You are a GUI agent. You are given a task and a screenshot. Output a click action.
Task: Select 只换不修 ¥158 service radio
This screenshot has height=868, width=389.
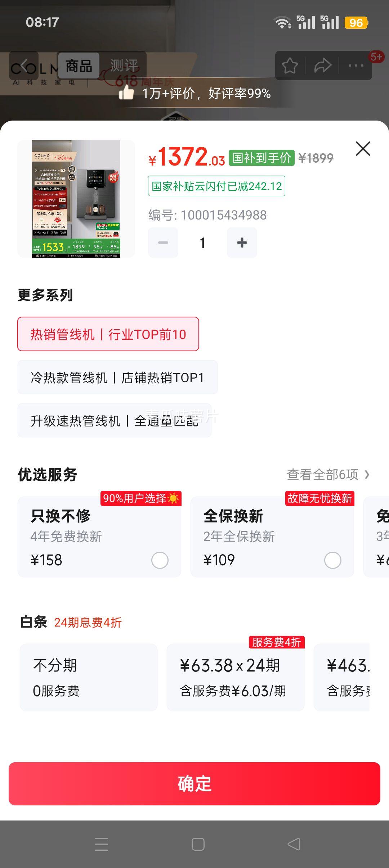pos(160,560)
